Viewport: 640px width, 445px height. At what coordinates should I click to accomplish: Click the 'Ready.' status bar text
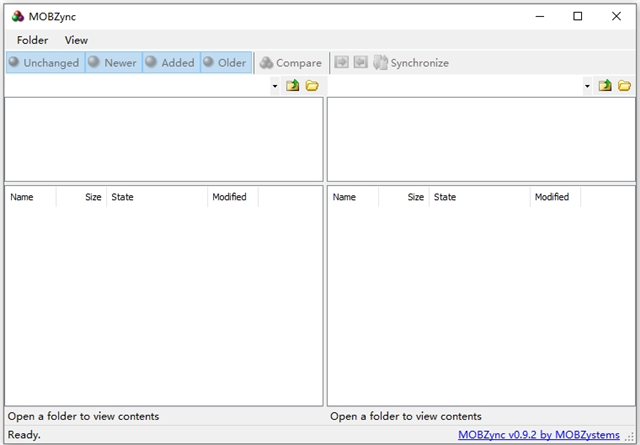24,435
